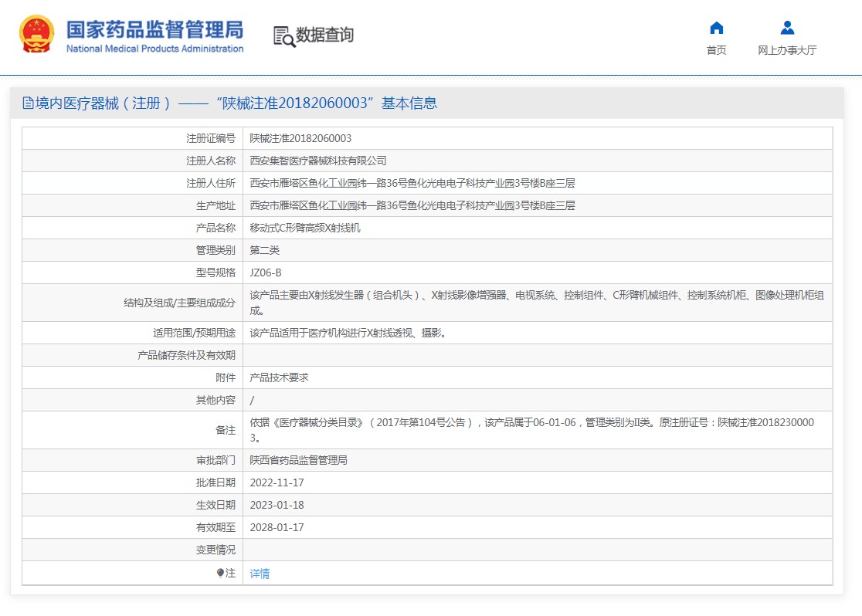Select registration number value 陕械注准20182060003
Image resolution: width=862 pixels, height=616 pixels.
click(300, 138)
